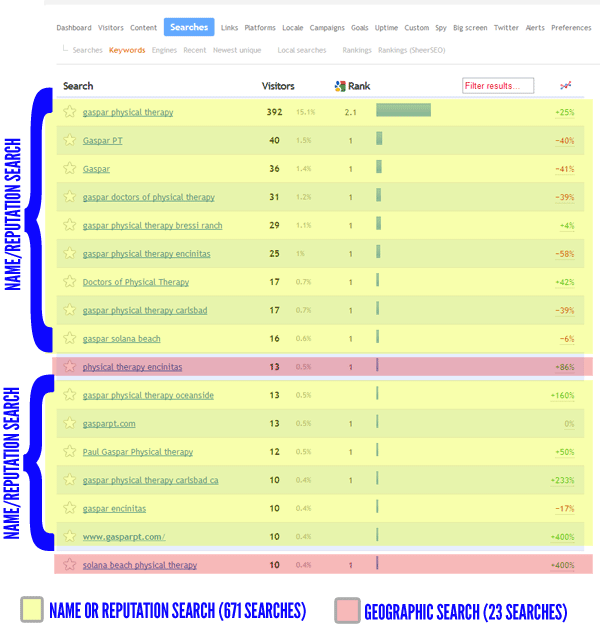Star 'gaspar doctors of physical therapy' row
The image size is (600, 626).
click(69, 196)
